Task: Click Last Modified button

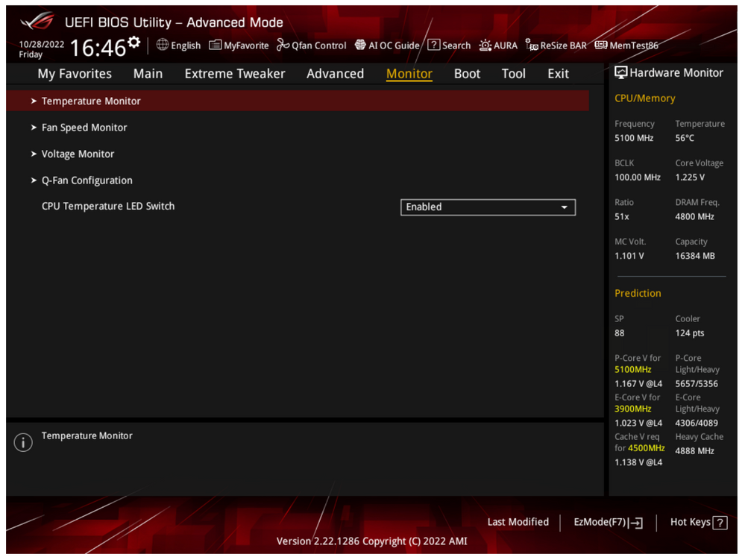Action: (518, 522)
